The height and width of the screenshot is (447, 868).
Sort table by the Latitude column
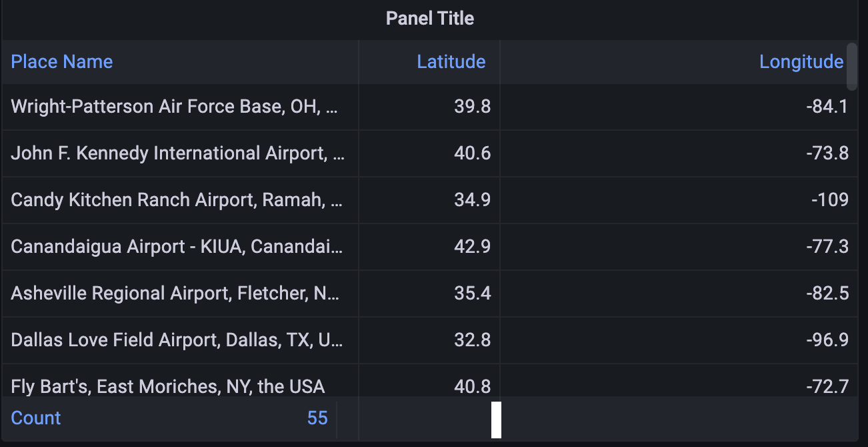[x=451, y=61]
